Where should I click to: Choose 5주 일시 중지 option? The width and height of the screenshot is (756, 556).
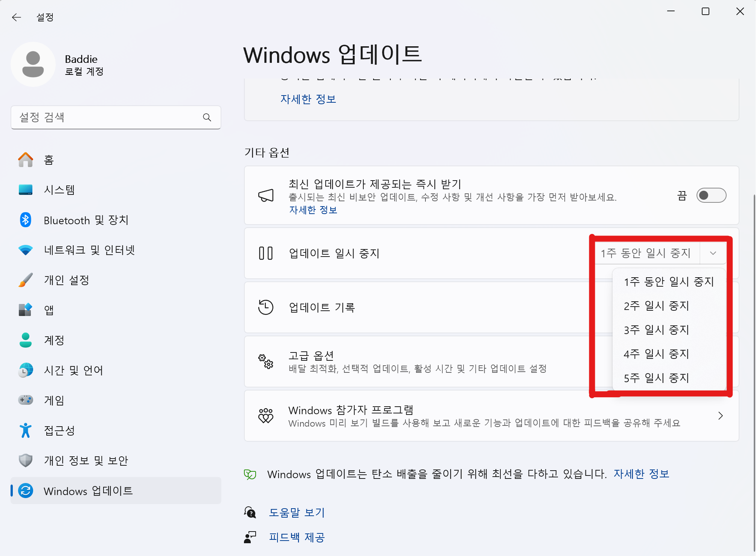tap(656, 378)
